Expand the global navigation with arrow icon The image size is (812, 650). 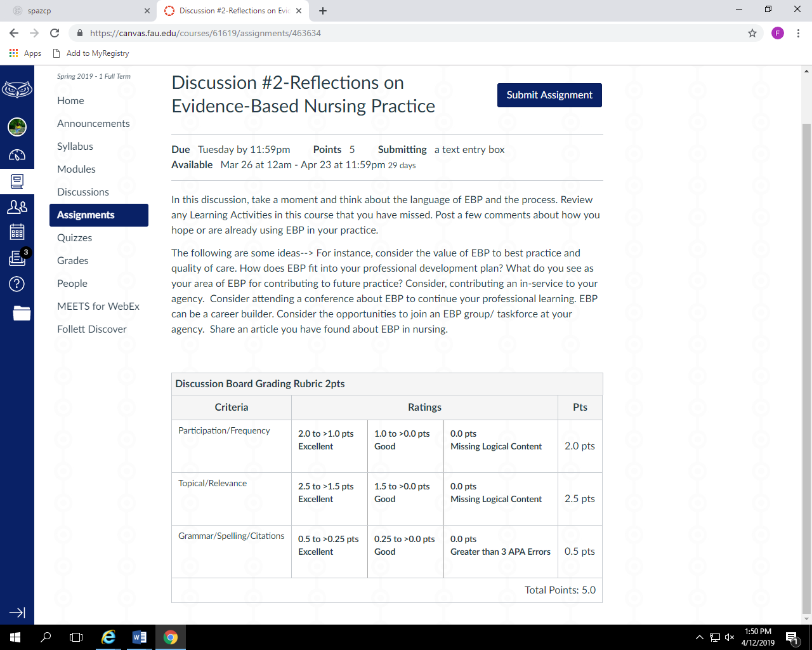point(17,613)
